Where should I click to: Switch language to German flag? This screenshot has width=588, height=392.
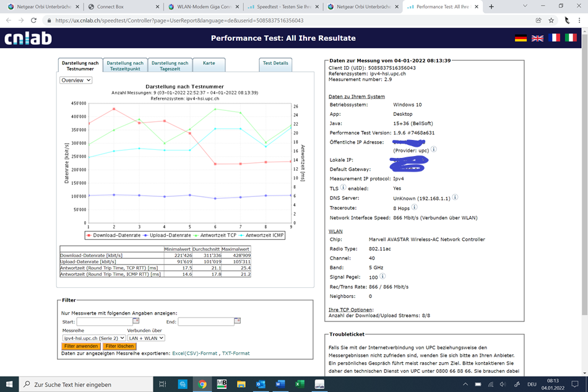521,38
